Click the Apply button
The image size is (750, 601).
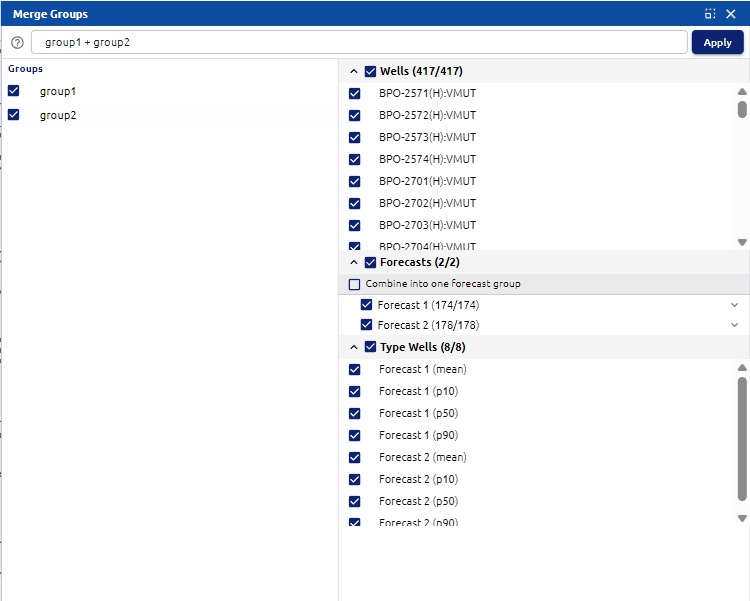tap(717, 42)
